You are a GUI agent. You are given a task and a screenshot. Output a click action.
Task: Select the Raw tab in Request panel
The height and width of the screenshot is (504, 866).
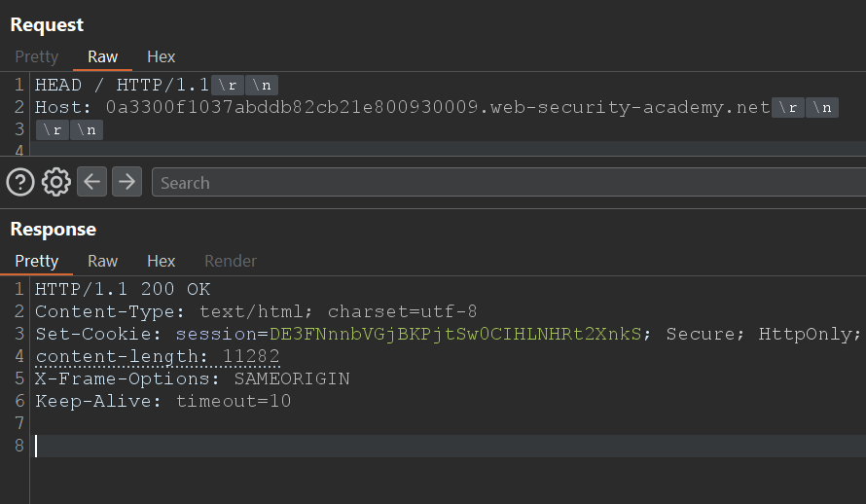point(103,56)
